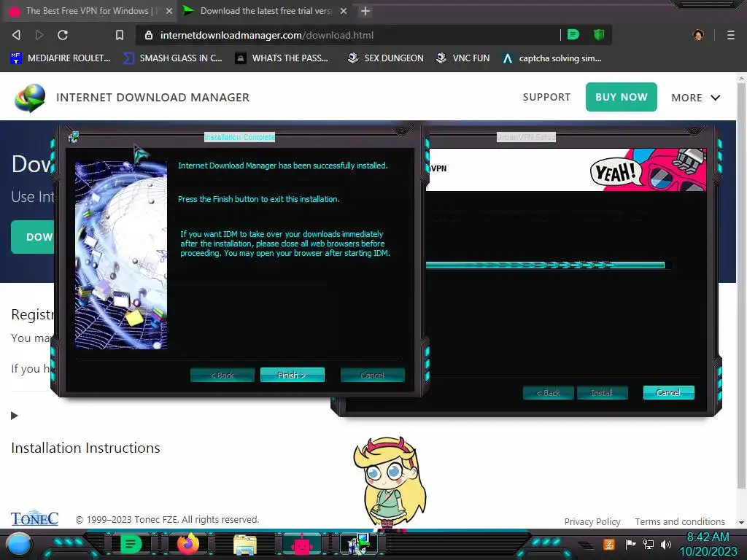This screenshot has height=560, width=747.
Task: Expand the MORE dropdown menu
Action: tap(695, 98)
